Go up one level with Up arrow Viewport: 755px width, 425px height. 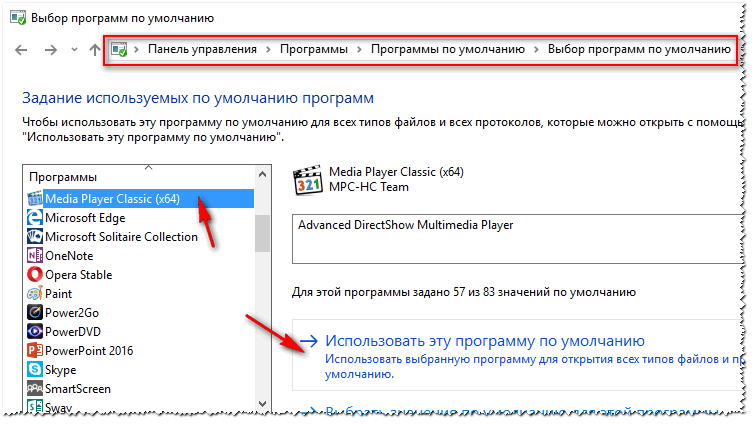pos(95,50)
